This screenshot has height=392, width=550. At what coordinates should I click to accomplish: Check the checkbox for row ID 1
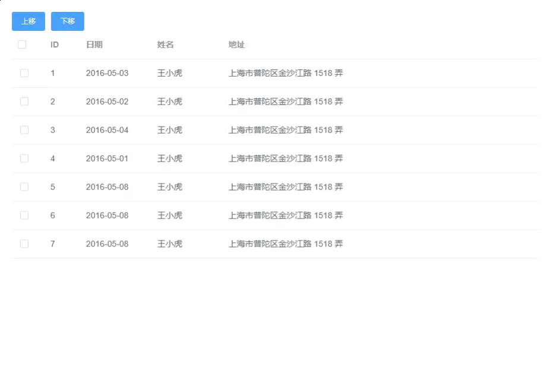[x=24, y=73]
